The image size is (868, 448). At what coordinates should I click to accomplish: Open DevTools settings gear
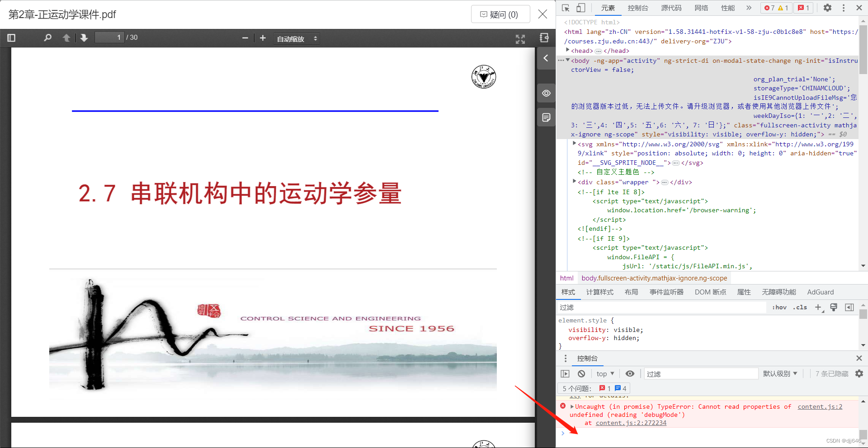click(827, 8)
